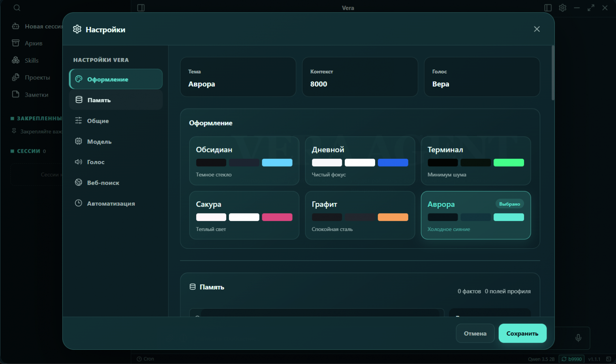Screen dimensions: 616x364
Task: Open the Модель settings section
Action: 116,141
